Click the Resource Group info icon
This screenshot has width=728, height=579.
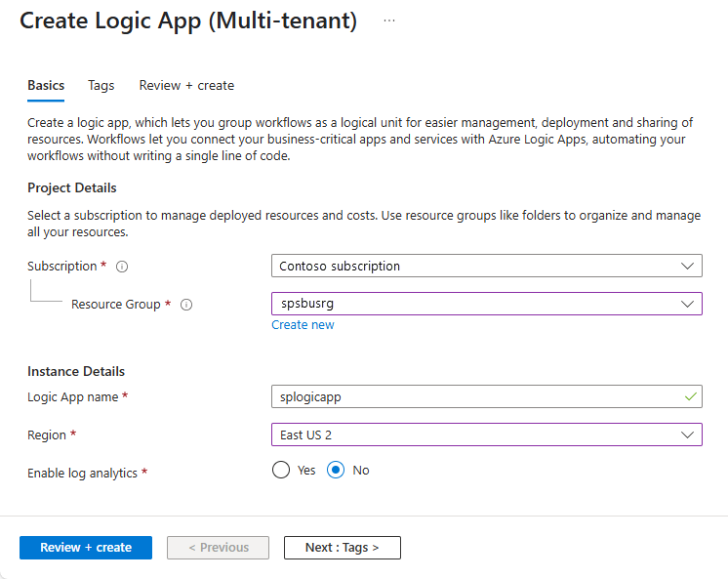pyautogui.click(x=186, y=305)
